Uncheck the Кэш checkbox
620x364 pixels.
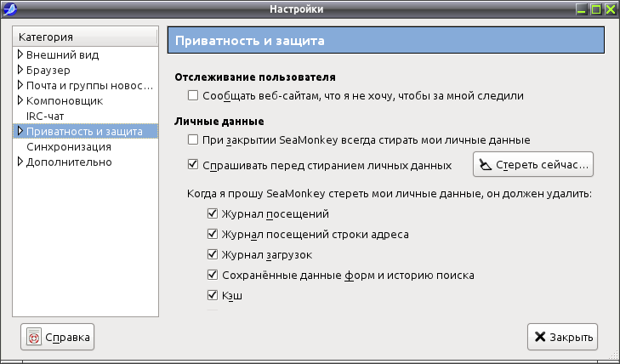(x=213, y=295)
